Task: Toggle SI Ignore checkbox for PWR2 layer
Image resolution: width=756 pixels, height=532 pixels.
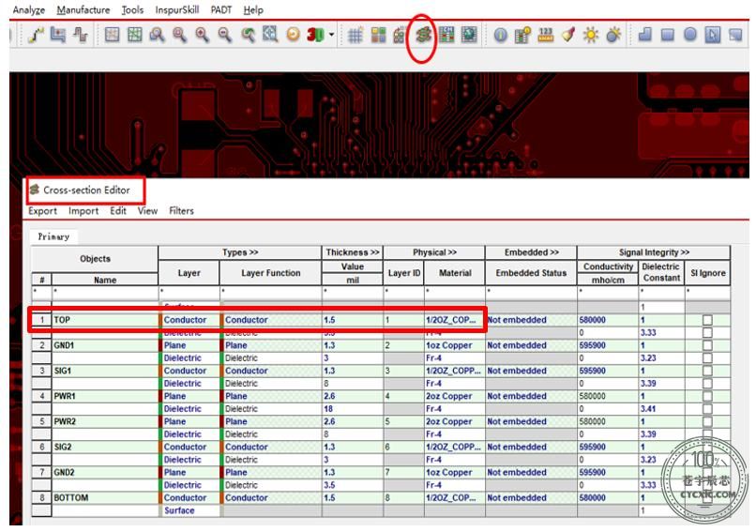Action: (x=707, y=421)
